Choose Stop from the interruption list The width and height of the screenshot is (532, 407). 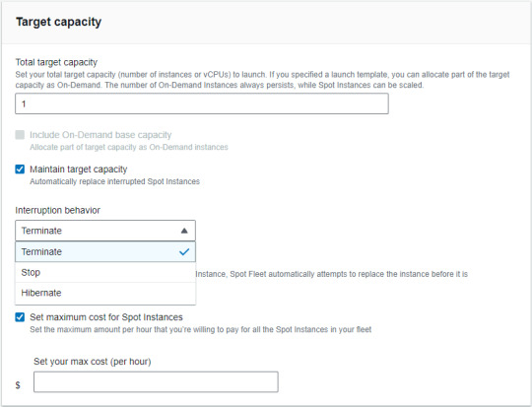pos(105,272)
